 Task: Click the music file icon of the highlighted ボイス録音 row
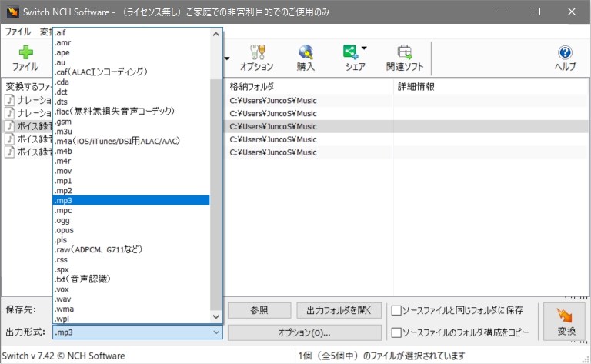(x=10, y=126)
